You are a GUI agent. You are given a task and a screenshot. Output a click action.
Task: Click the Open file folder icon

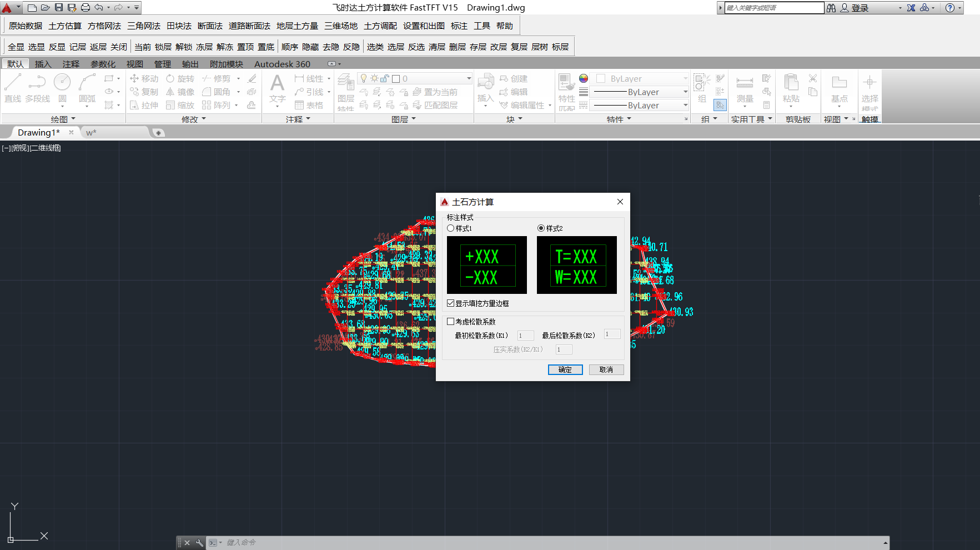click(46, 8)
